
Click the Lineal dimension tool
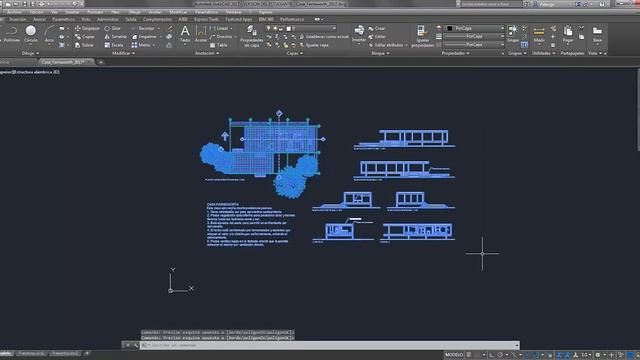point(219,28)
